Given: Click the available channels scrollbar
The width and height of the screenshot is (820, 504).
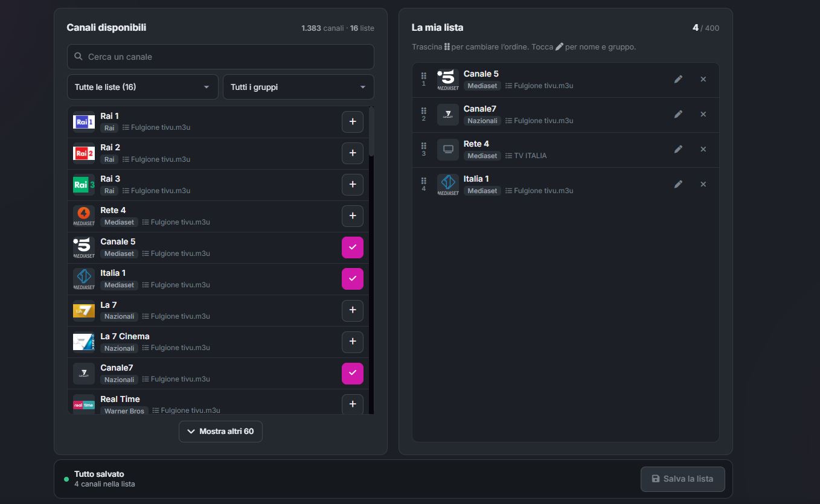Looking at the screenshot, I should (x=371, y=133).
